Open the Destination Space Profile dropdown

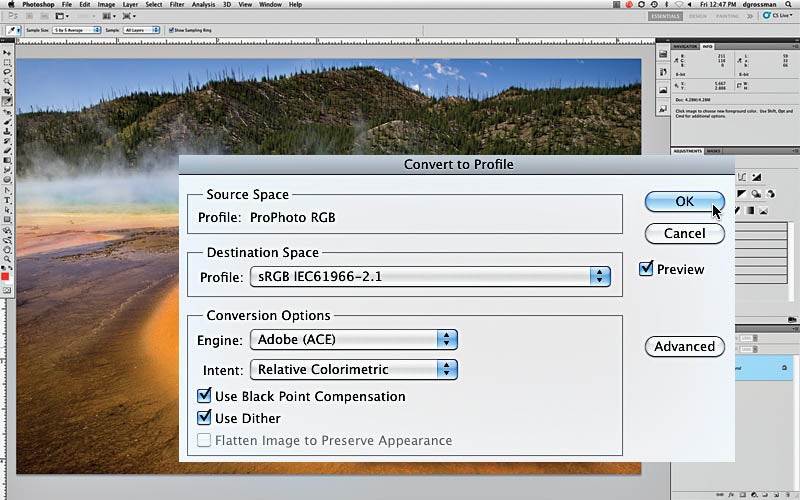click(430, 277)
